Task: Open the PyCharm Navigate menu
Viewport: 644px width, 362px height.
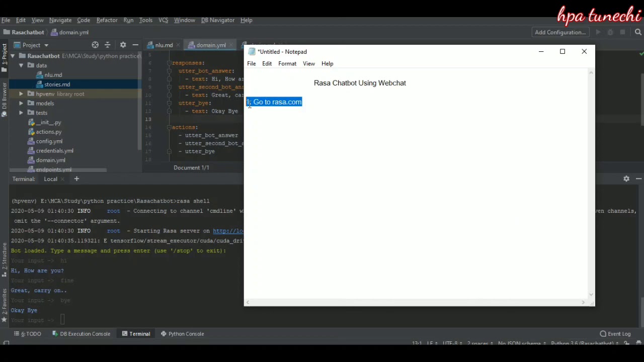Action: pyautogui.click(x=60, y=20)
